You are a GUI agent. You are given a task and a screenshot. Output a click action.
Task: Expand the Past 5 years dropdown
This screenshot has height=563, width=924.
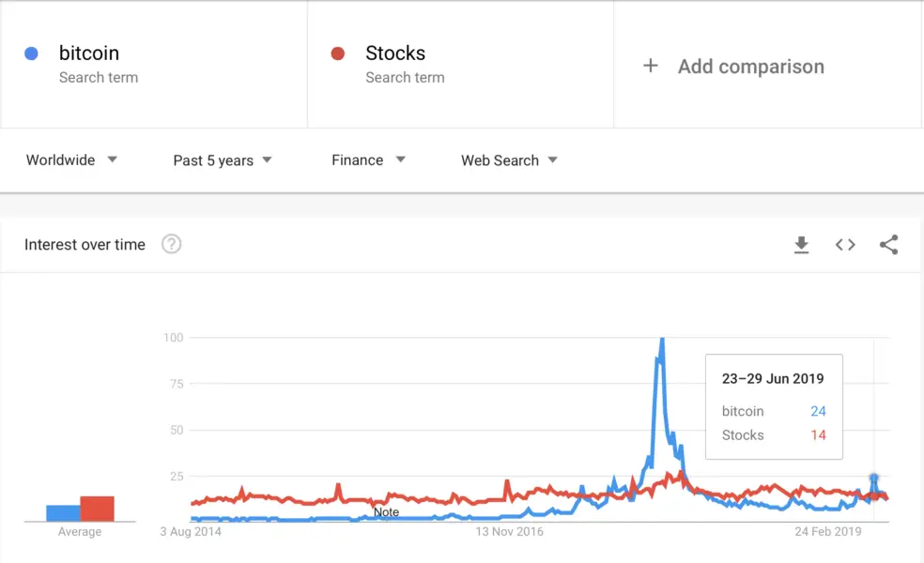[223, 160]
